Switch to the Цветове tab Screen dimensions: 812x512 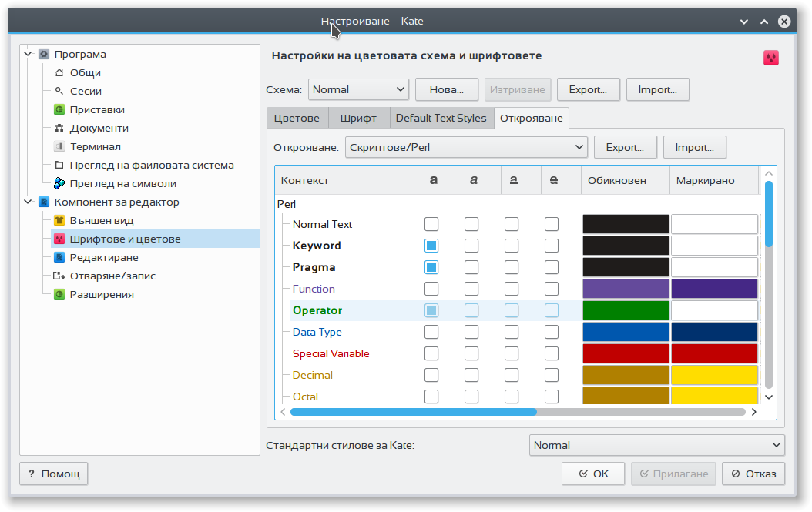point(297,118)
